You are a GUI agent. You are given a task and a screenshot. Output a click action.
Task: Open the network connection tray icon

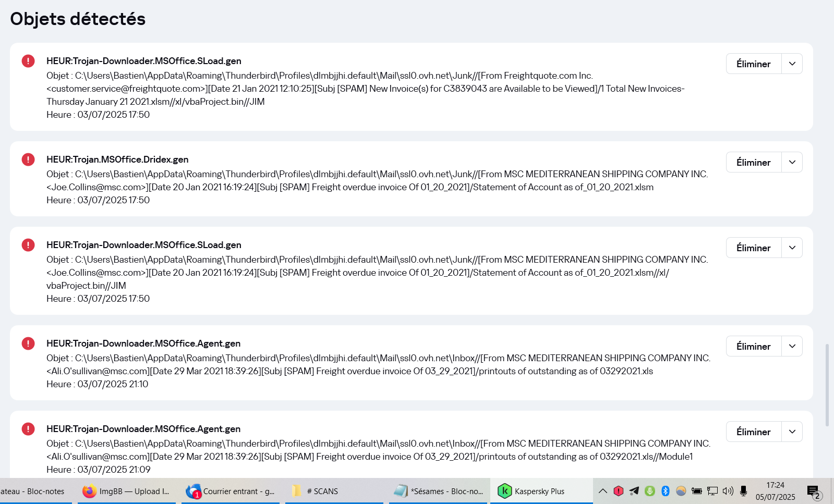[712, 491]
